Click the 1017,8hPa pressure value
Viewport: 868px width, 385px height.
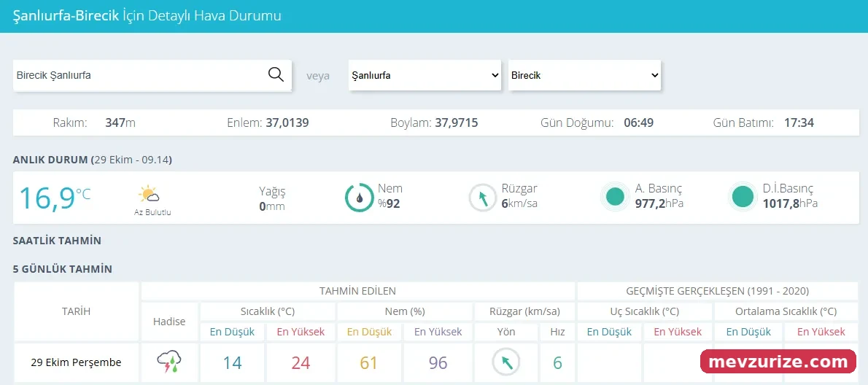coord(790,203)
